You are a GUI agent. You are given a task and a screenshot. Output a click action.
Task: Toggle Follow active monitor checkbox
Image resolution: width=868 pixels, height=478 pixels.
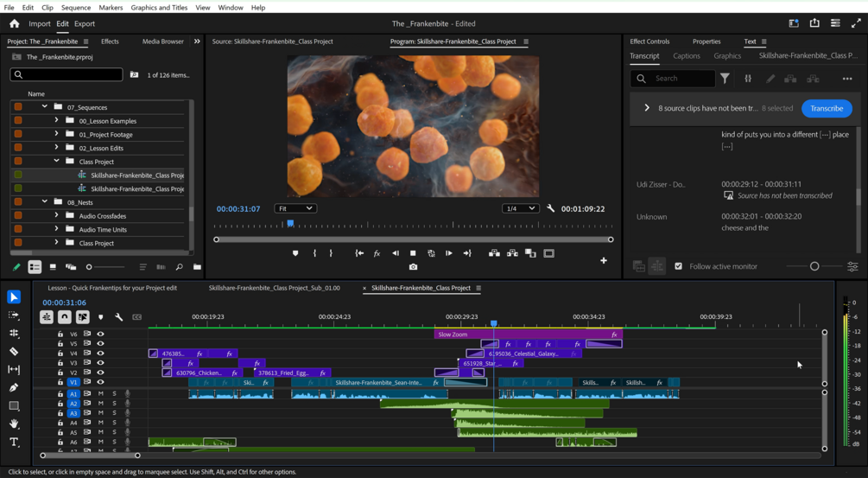(678, 266)
